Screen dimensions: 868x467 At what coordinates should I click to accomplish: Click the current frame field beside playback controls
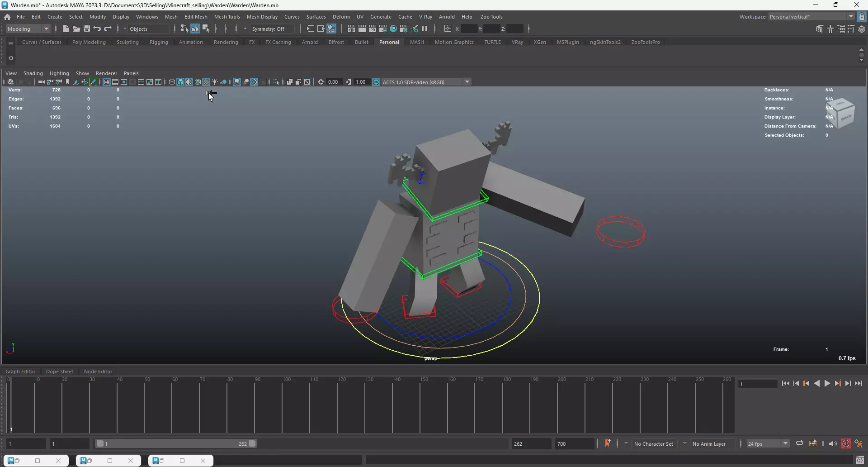[x=758, y=384]
